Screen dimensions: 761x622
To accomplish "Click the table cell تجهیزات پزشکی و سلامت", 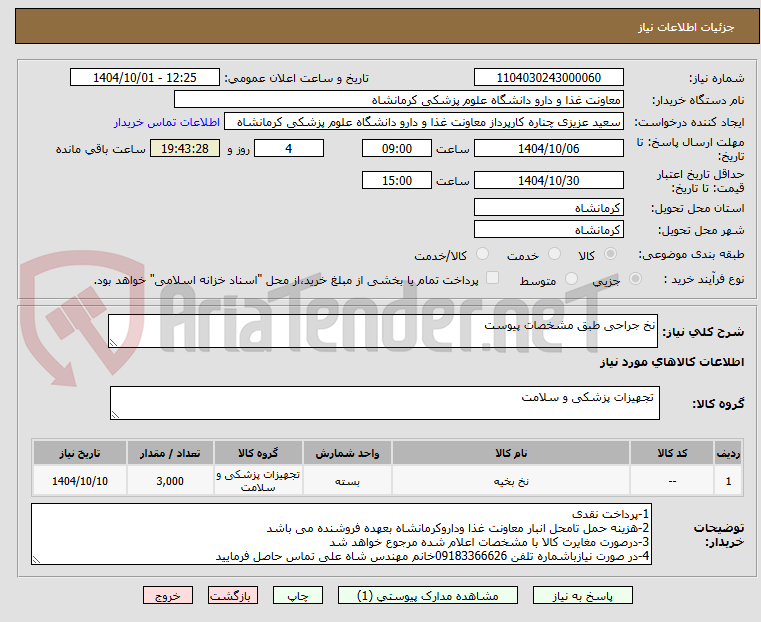I will [258, 481].
